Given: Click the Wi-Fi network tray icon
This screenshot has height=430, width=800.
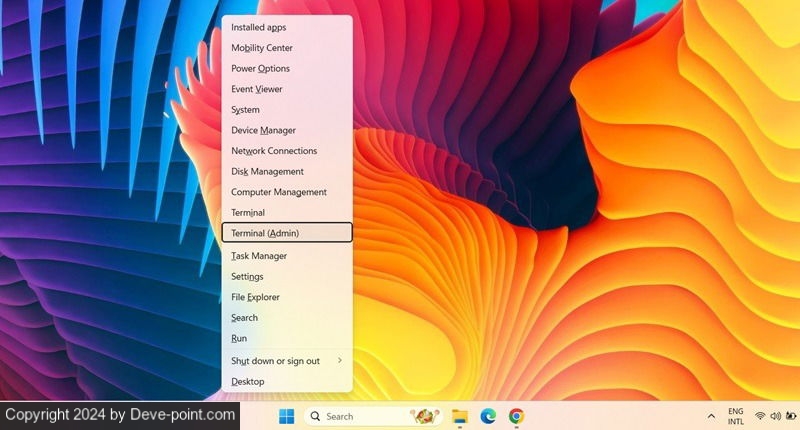Looking at the screenshot, I should 760,415.
